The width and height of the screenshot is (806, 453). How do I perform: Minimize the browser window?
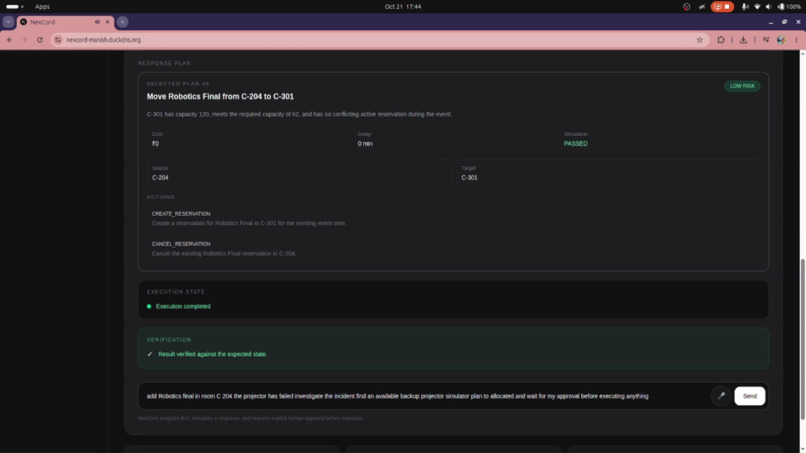[x=771, y=22]
